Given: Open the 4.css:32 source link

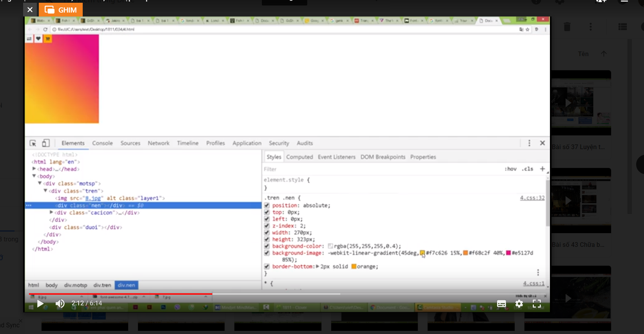Looking at the screenshot, I should tap(532, 198).
